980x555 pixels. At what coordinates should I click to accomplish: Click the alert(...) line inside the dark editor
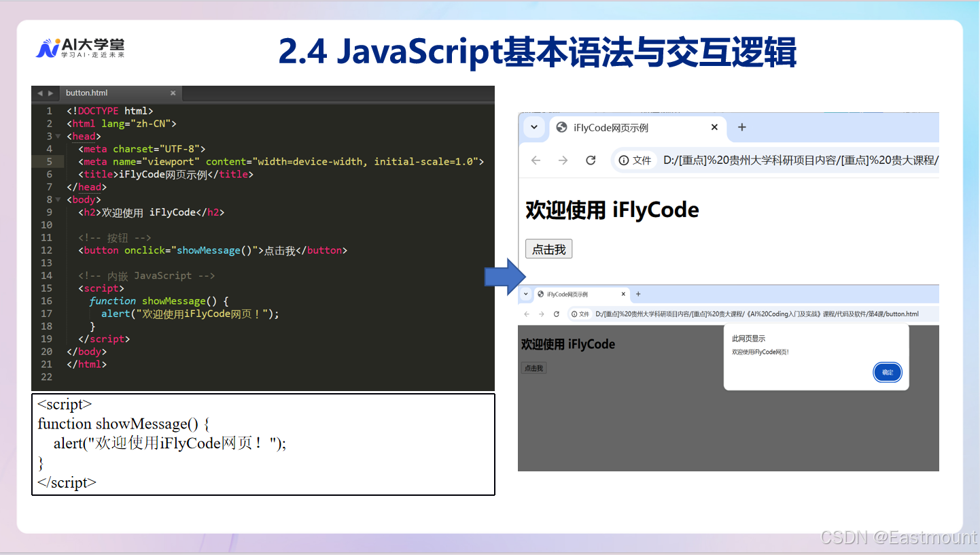pyautogui.click(x=190, y=314)
